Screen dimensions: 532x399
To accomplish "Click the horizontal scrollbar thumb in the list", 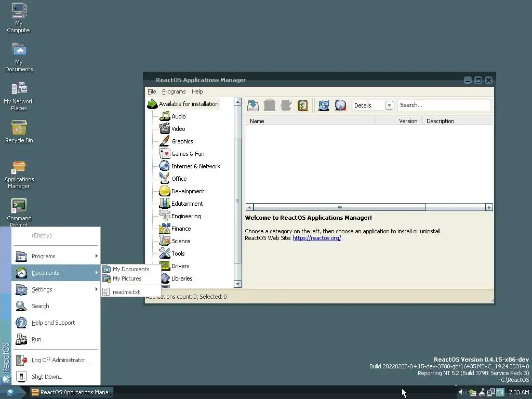I will tap(340, 207).
